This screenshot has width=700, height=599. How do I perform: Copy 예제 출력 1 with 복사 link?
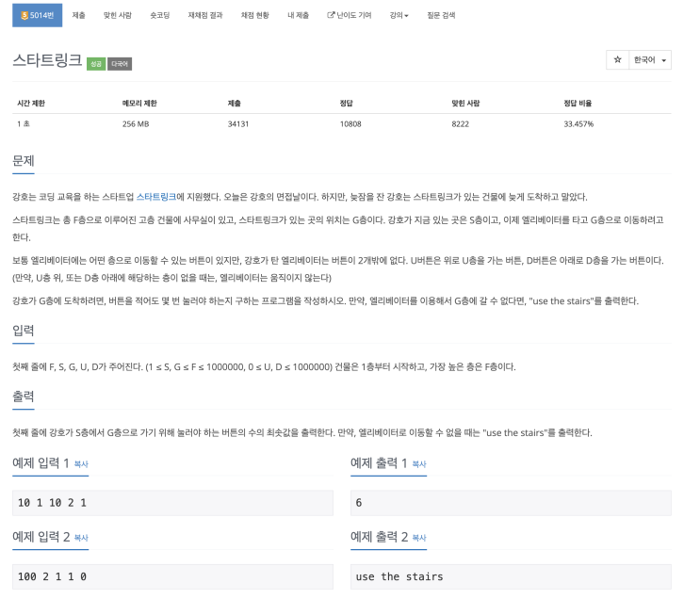click(418, 464)
